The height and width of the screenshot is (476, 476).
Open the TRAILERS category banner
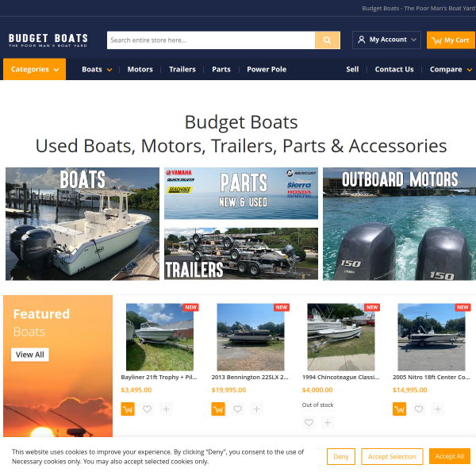[241, 254]
